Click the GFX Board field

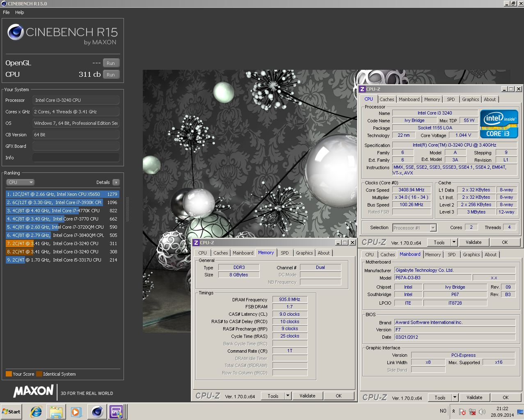tap(76, 146)
